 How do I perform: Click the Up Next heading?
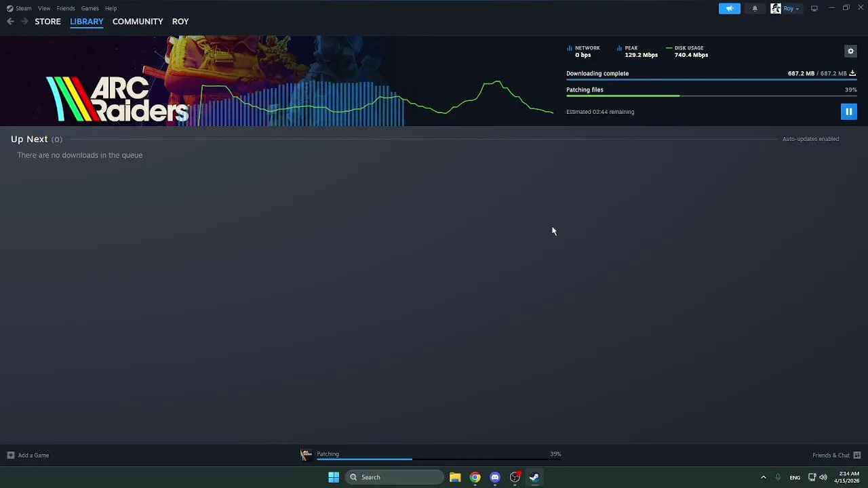(x=29, y=139)
